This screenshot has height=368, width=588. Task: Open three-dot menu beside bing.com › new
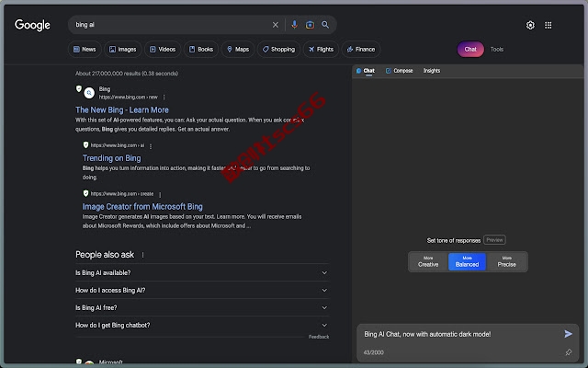(x=164, y=98)
